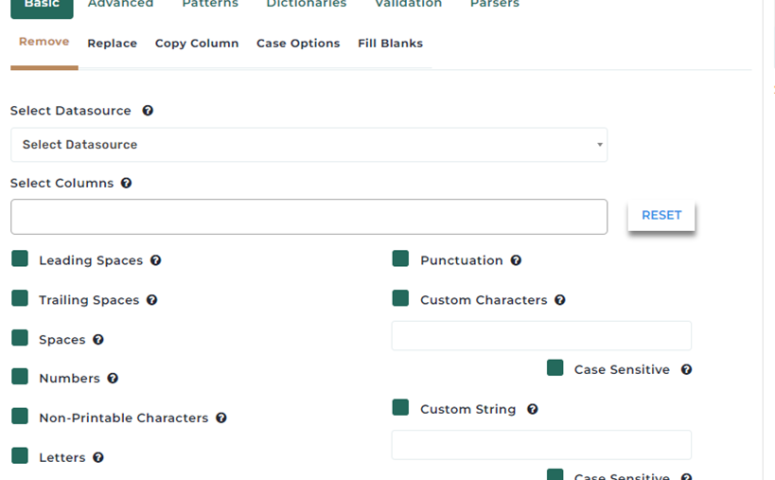The height and width of the screenshot is (480, 775).
Task: Click the Select Columns input field
Action: coord(309,217)
